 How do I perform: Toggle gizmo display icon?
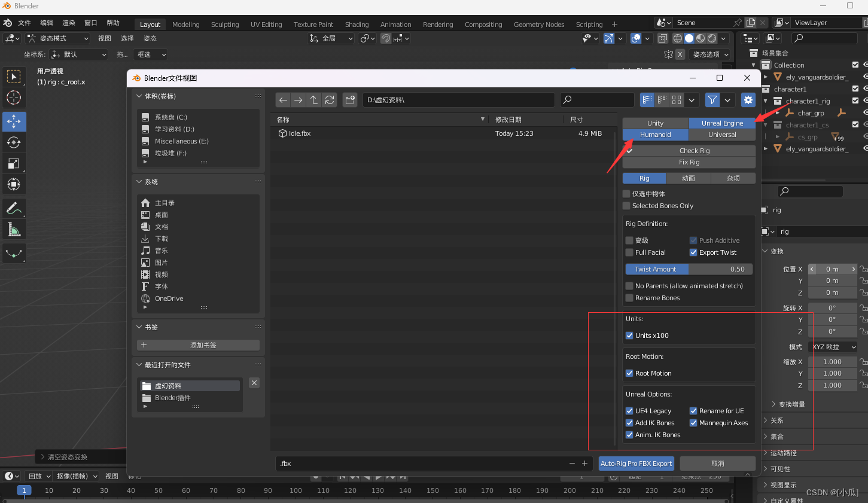coord(609,38)
